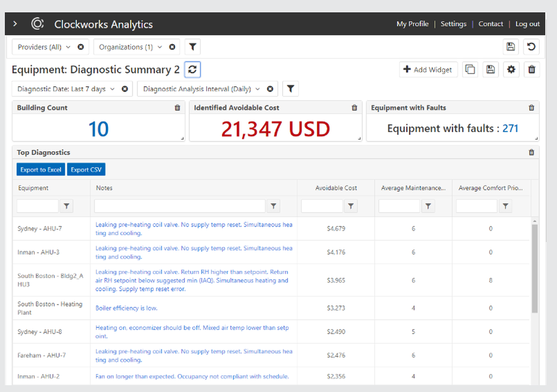Reset global filters with the undo icon

(x=531, y=47)
